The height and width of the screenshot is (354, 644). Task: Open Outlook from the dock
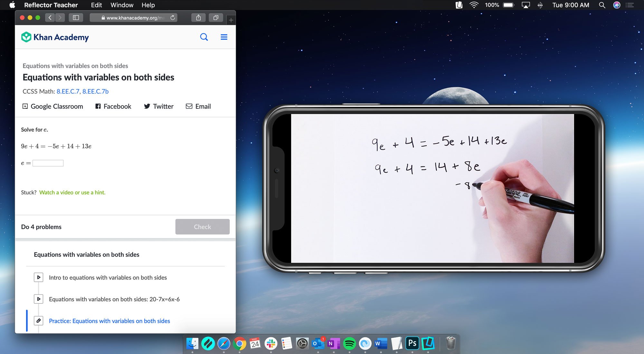pos(318,344)
